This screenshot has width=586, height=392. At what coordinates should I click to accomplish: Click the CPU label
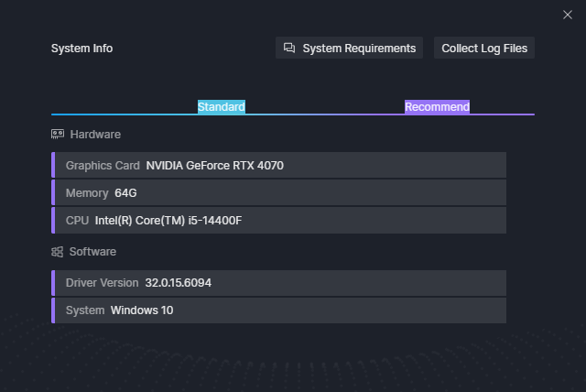point(77,221)
